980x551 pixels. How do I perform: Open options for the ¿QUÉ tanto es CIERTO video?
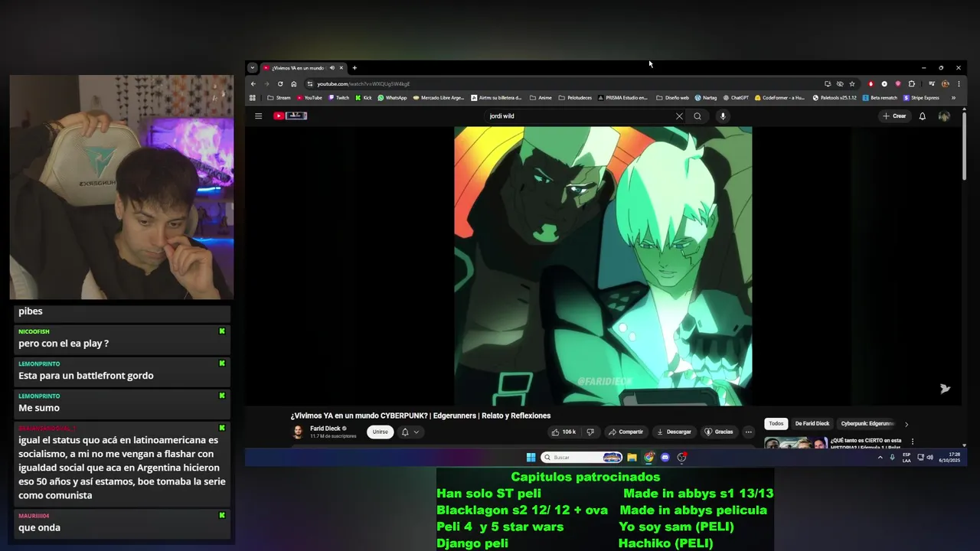coord(913,442)
